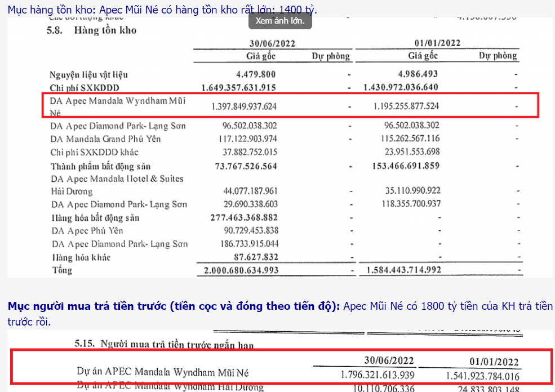Screen dimensions: 555x392
Task: Click the prepayment value 1.796.321.613.939
Action: pos(378,375)
